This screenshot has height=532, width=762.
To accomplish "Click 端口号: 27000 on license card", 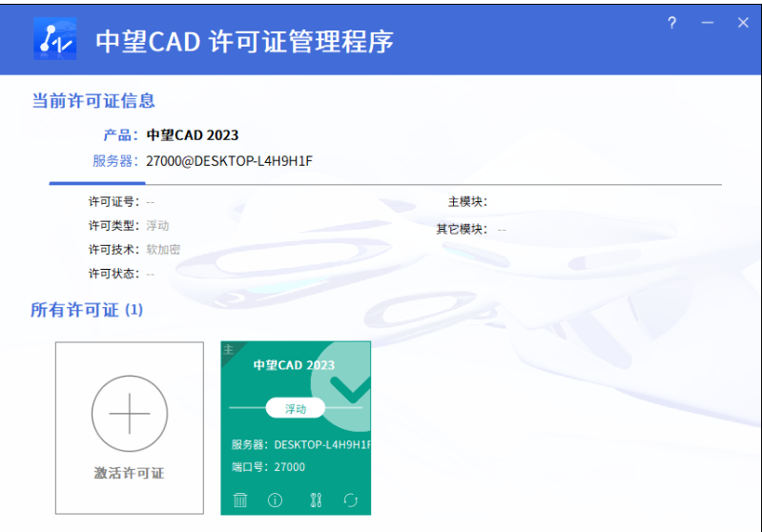I will (268, 467).
